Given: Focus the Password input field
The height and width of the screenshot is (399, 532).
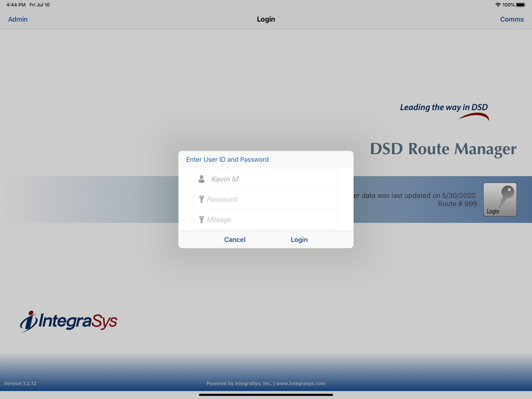Looking at the screenshot, I should pyautogui.click(x=266, y=199).
